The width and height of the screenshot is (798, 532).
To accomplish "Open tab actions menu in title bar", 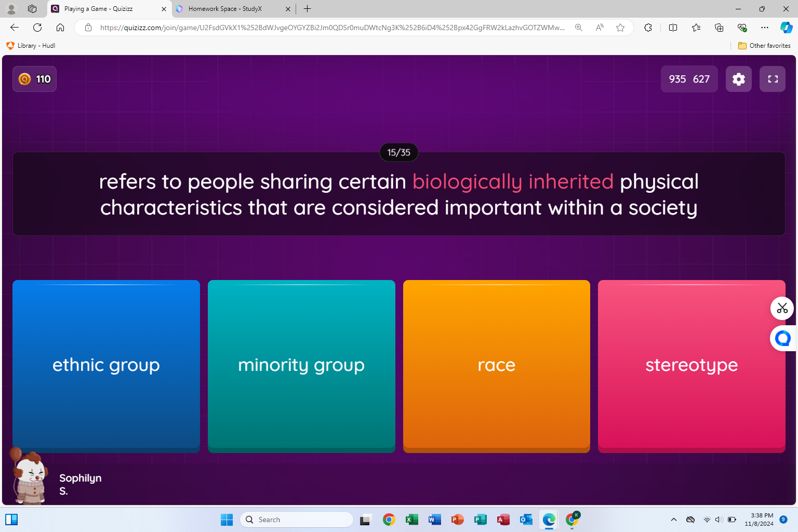I will point(32,9).
